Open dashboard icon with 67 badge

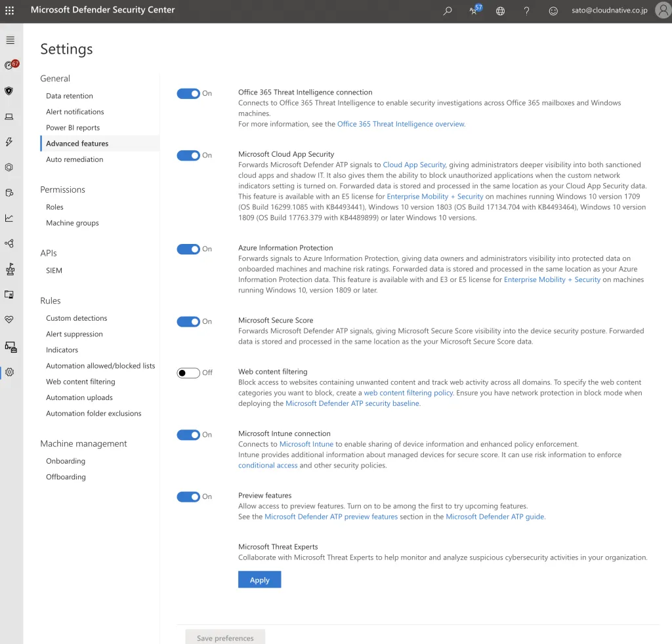10,65
